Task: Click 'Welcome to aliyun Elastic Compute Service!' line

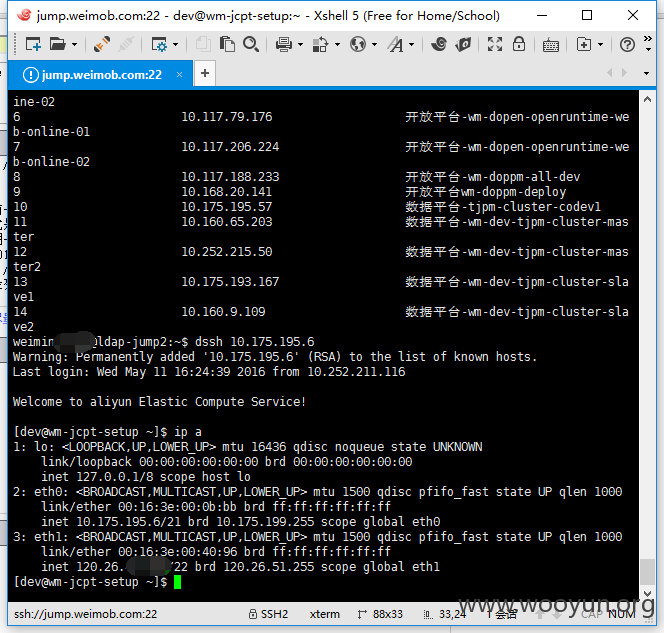Action: [159, 402]
